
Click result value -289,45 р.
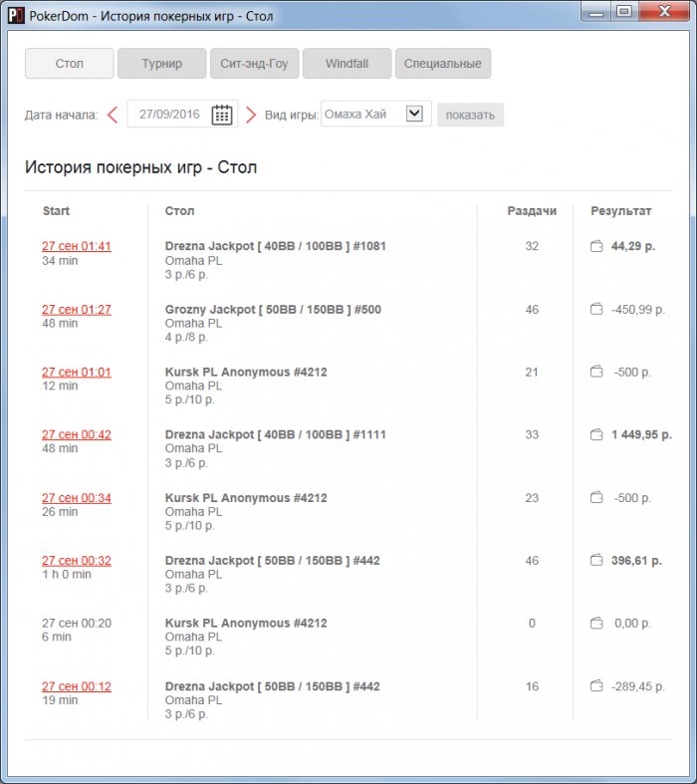[x=638, y=686]
